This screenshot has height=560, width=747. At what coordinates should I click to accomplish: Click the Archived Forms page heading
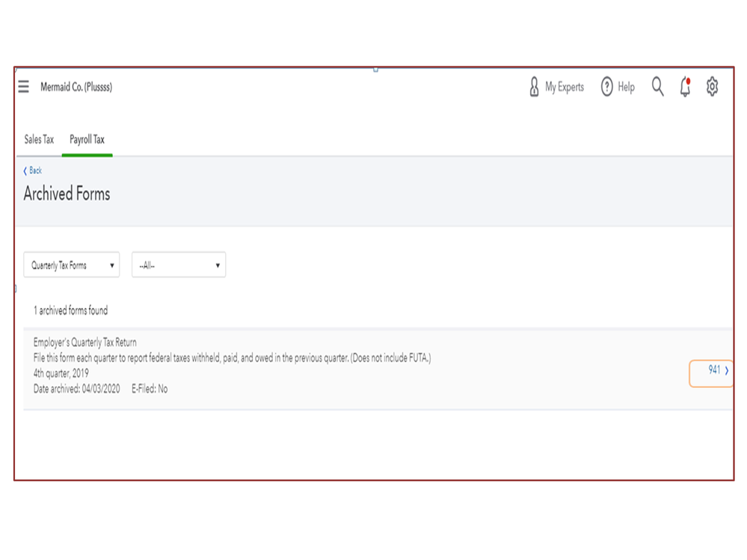67,194
